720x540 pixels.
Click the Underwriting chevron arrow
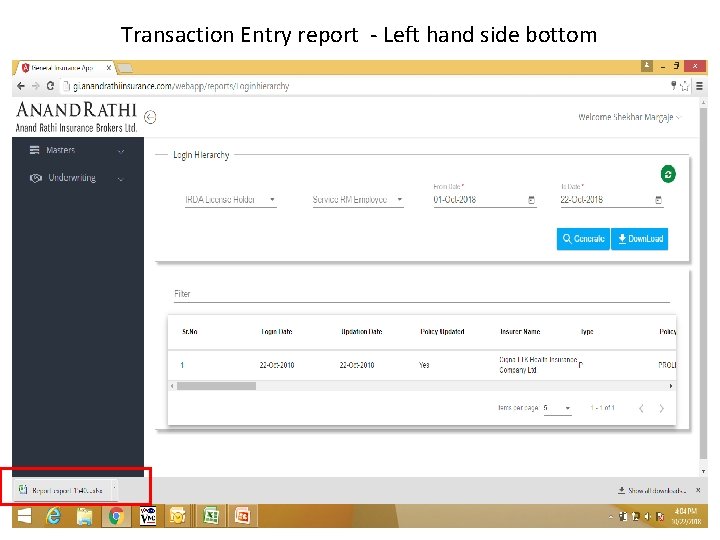(x=121, y=179)
